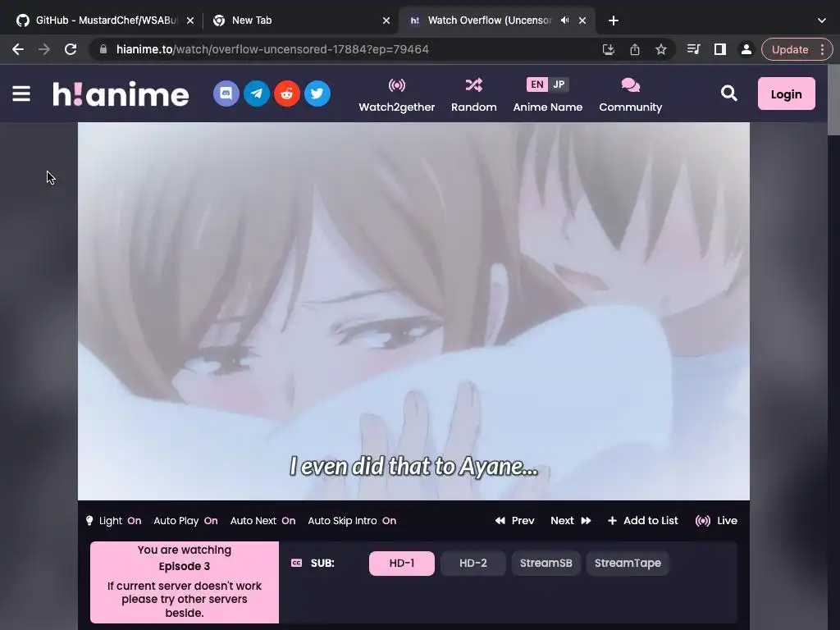
Task: Share this page
Action: 635,49
